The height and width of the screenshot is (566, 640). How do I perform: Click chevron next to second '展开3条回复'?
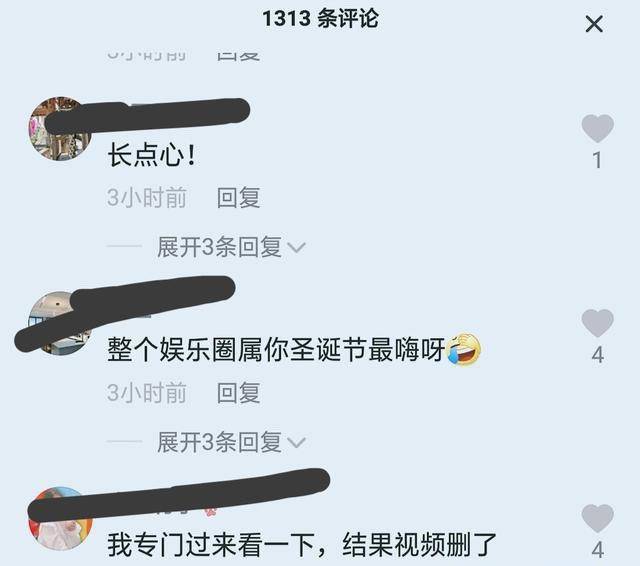coord(296,442)
